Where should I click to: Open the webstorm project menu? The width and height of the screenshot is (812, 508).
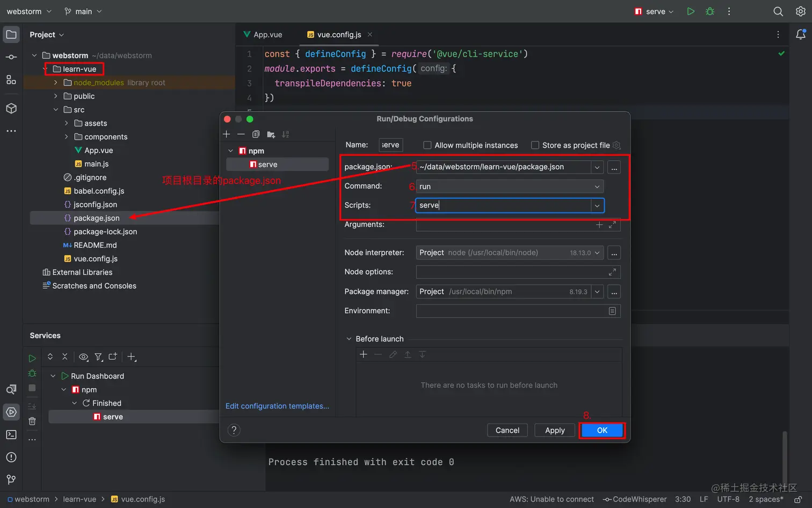click(29, 11)
